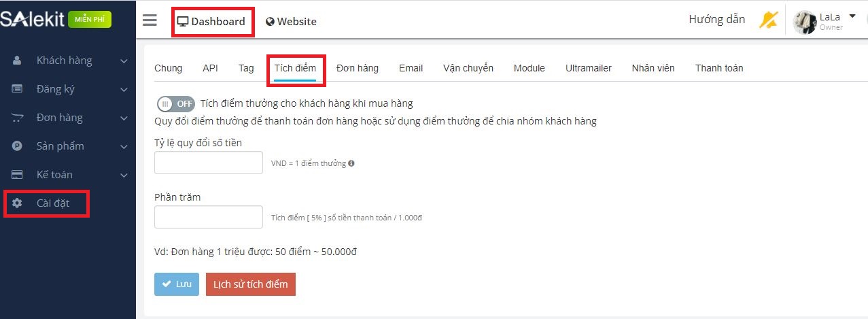Screen dimensions: 868x319
Task: Click the Khách hàng person icon
Action: click(x=18, y=61)
